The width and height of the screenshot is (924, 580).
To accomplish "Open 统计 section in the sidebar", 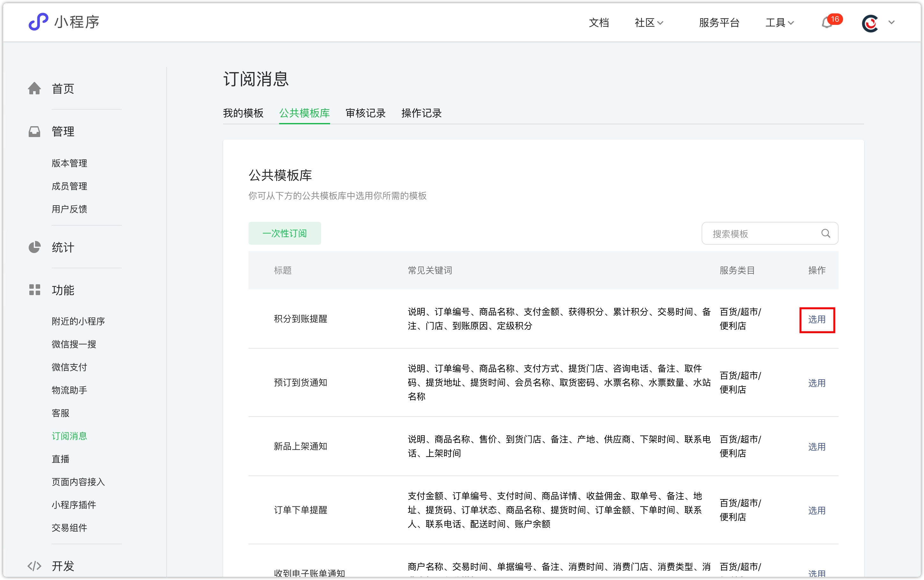I will (63, 247).
